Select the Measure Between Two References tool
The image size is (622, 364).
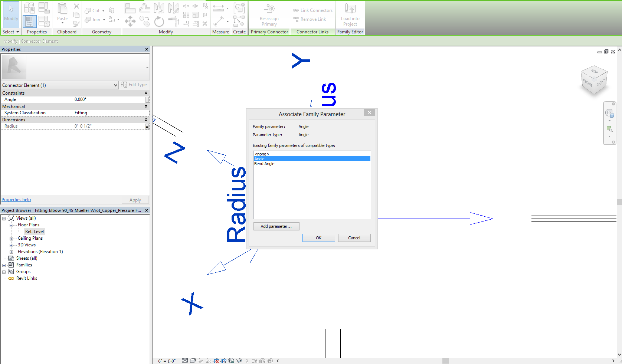(x=218, y=8)
